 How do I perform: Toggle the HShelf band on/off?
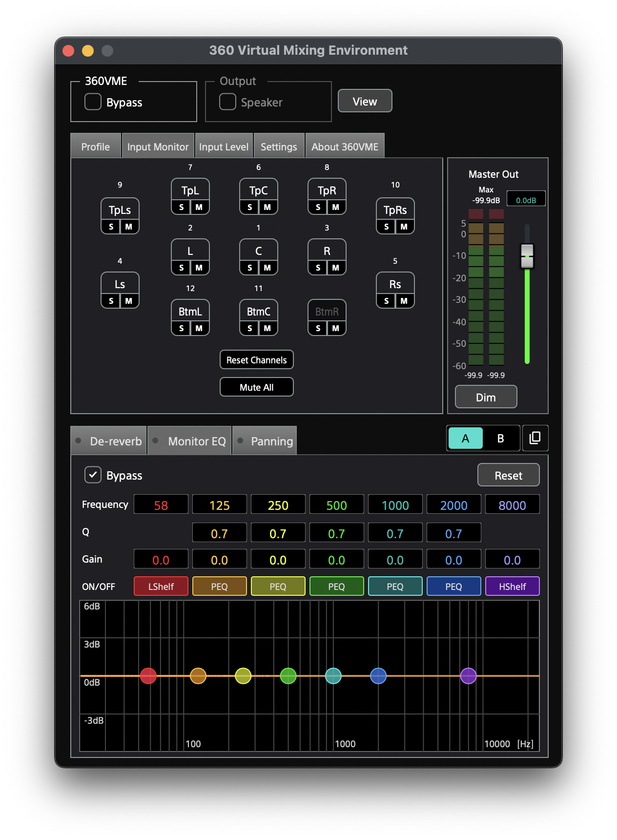click(512, 587)
